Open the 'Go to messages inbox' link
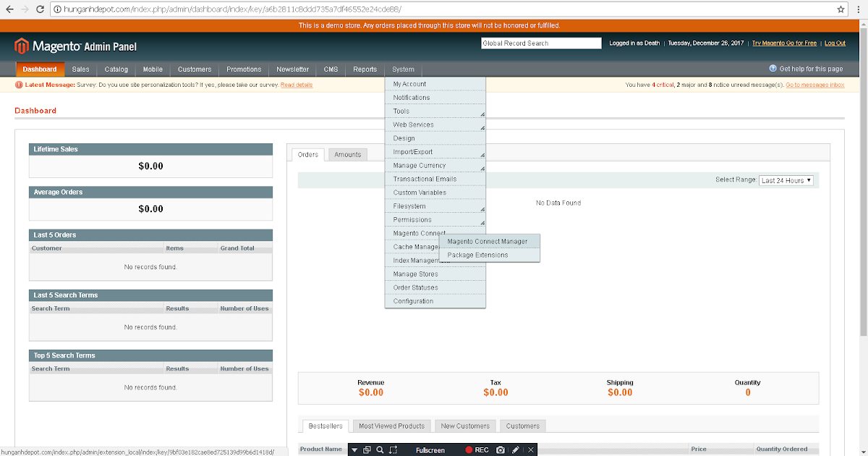The width and height of the screenshot is (868, 456). (815, 85)
